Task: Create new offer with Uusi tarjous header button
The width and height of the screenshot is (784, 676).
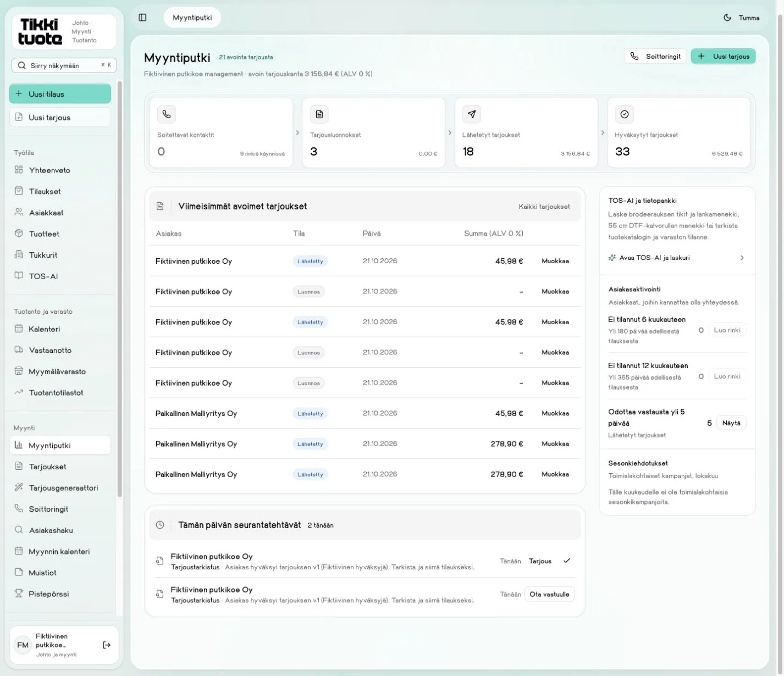Action: click(723, 56)
